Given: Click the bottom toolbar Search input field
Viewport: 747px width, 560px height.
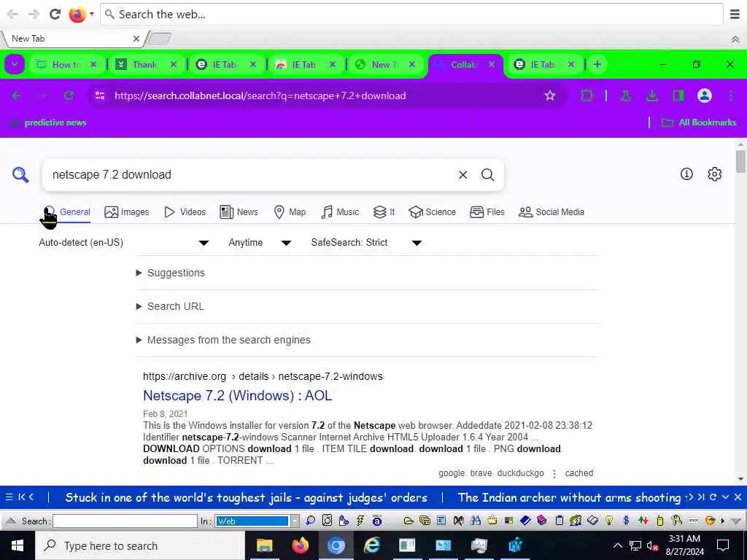Looking at the screenshot, I should [x=125, y=521].
